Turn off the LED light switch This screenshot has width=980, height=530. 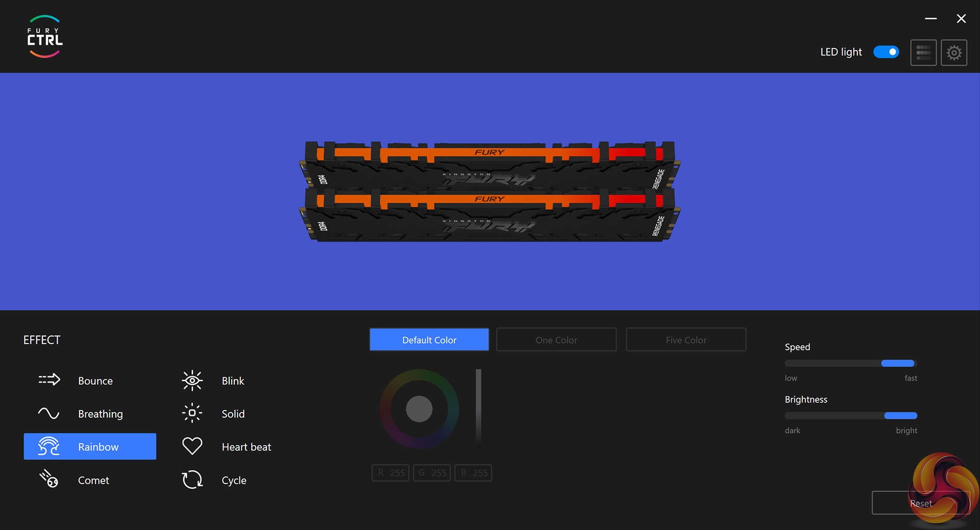pyautogui.click(x=886, y=52)
